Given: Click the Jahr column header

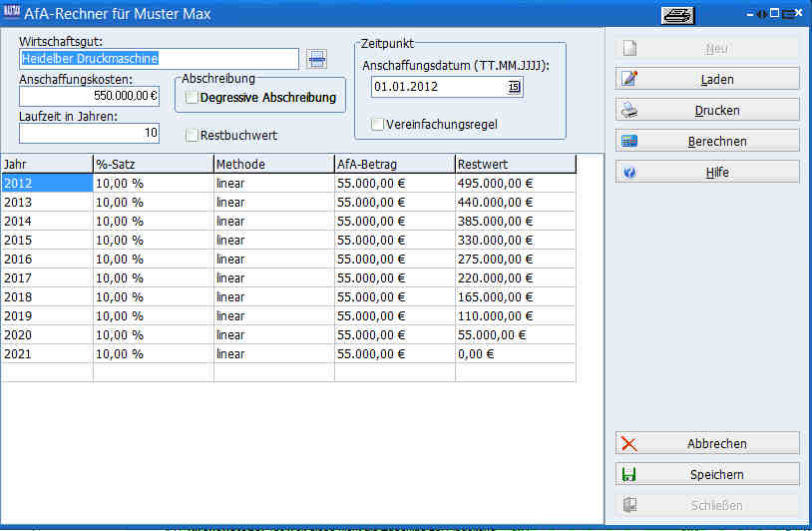Looking at the screenshot, I should pyautogui.click(x=46, y=164).
